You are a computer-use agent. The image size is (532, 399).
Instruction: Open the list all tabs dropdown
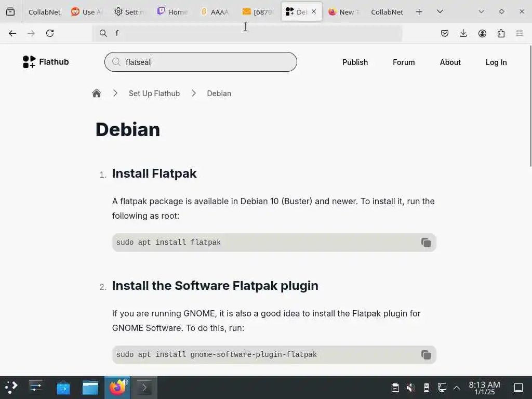[x=440, y=11]
